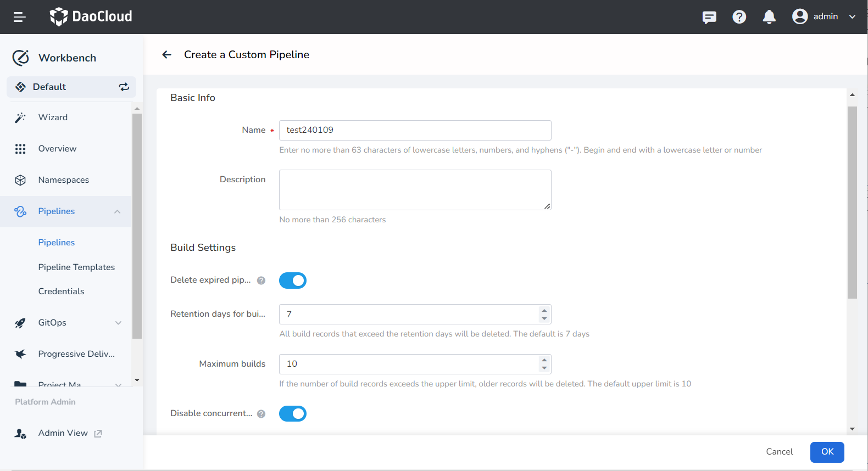This screenshot has height=471, width=868.
Task: Expand the GitOps sidebar section
Action: pyautogui.click(x=118, y=323)
